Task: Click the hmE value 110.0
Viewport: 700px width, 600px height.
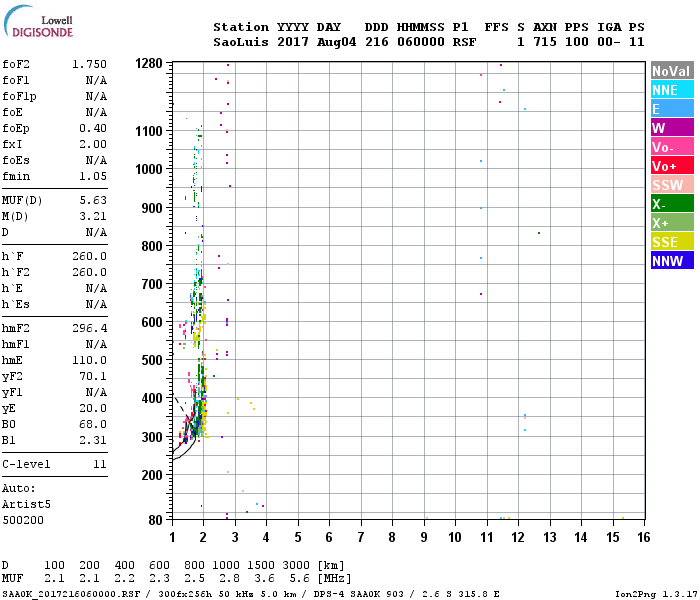Action: (89, 360)
